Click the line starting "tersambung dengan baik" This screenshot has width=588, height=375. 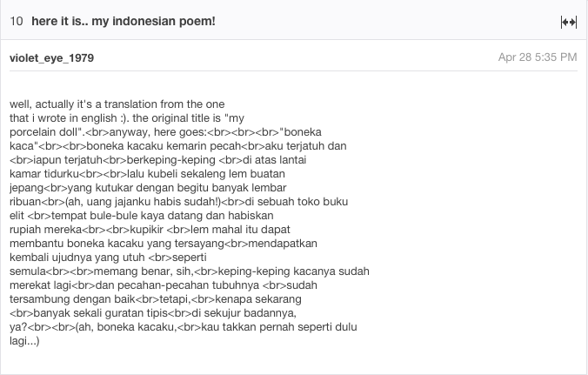click(x=156, y=298)
